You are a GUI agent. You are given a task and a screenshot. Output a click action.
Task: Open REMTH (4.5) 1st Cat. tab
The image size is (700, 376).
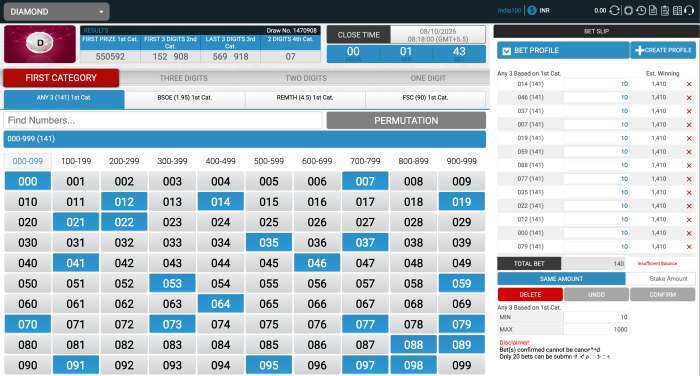pos(305,98)
